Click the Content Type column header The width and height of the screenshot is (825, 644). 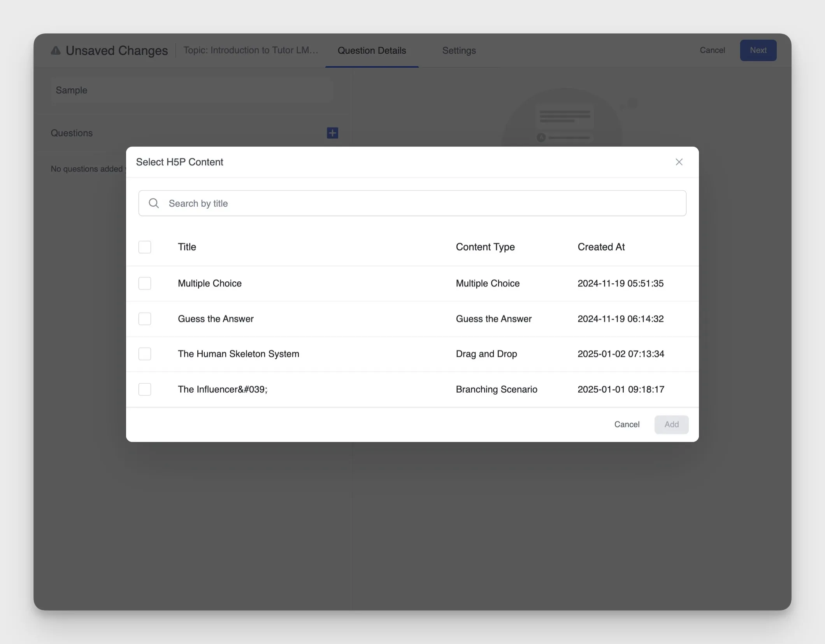coord(485,247)
